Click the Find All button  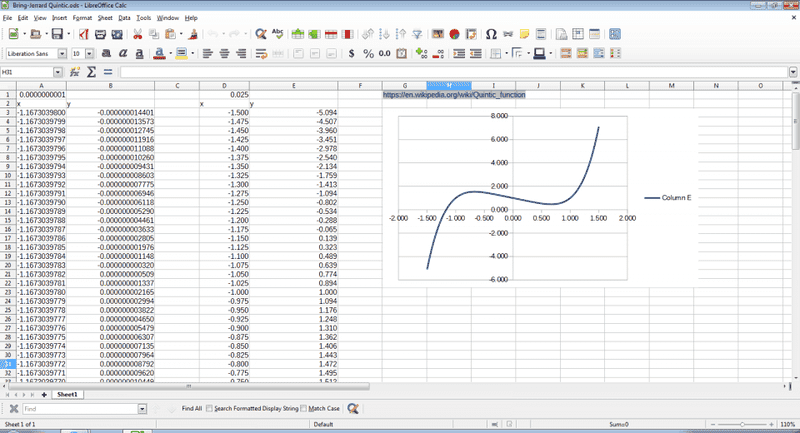191,409
